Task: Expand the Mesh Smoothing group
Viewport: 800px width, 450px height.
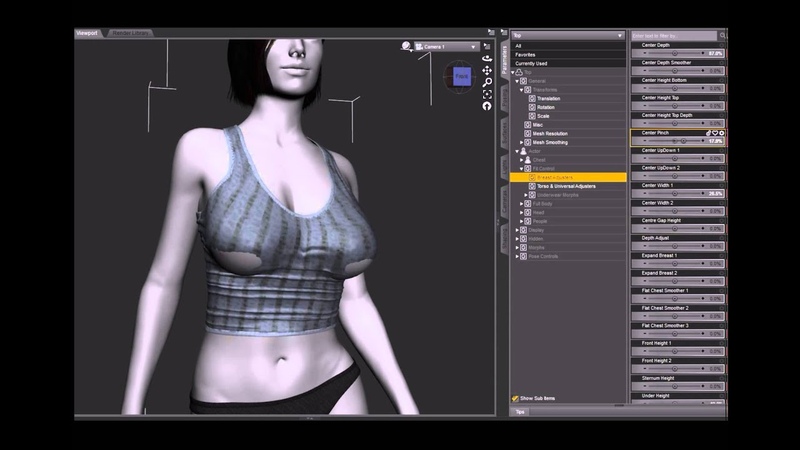Action: 521,142
